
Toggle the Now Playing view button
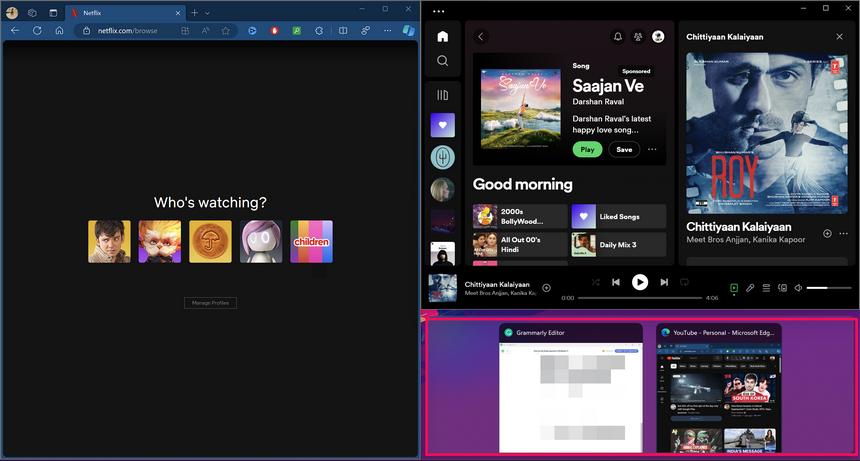(x=734, y=288)
